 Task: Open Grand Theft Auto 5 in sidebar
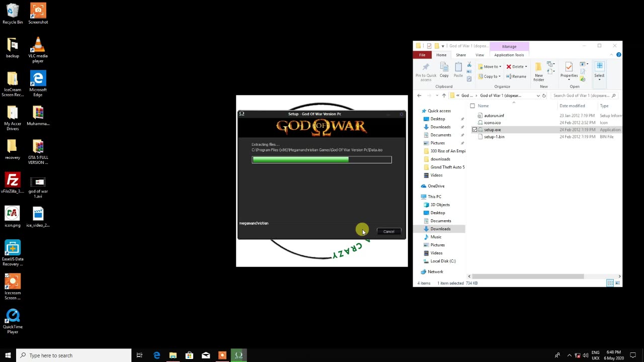coord(447,167)
